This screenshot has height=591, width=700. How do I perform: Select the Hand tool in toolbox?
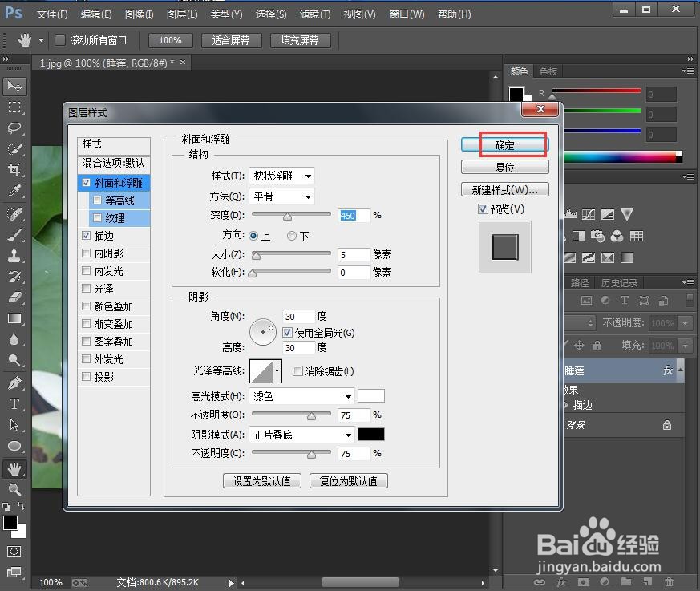pyautogui.click(x=14, y=468)
